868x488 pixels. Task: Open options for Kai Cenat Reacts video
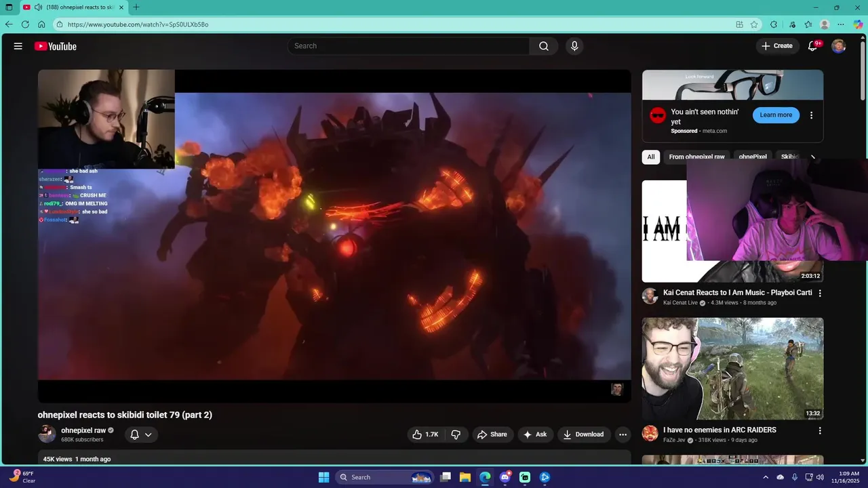[x=820, y=293]
